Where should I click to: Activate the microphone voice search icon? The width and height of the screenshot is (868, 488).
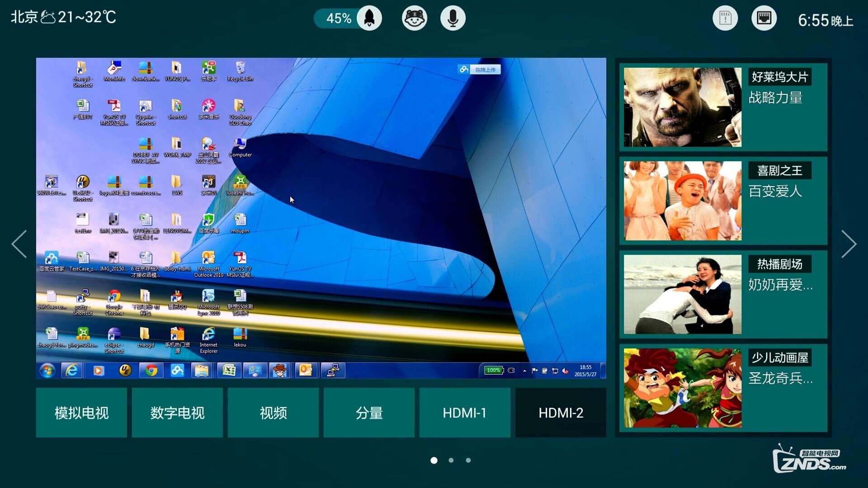tap(453, 18)
